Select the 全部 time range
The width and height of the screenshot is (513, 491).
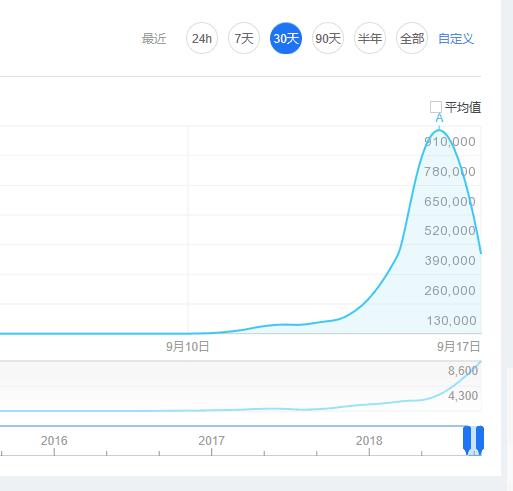412,38
